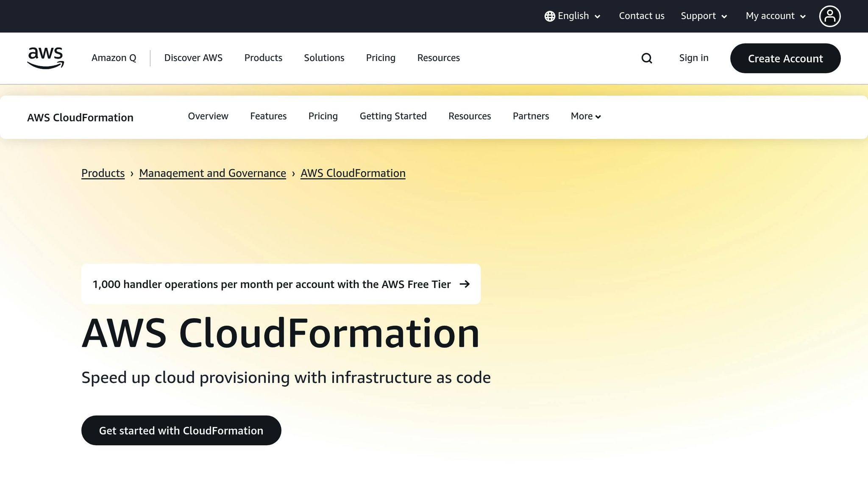Open the Discover AWS menu
This screenshot has width=868, height=488.
[193, 58]
